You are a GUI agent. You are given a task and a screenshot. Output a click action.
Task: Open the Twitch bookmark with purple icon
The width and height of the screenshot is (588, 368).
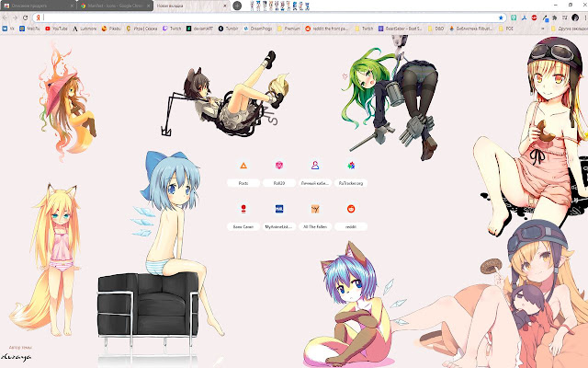(172, 29)
